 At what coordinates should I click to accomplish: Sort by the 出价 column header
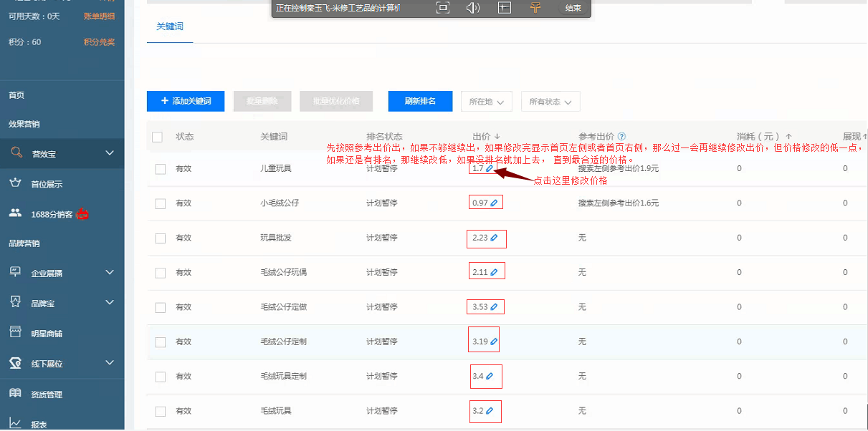click(486, 137)
